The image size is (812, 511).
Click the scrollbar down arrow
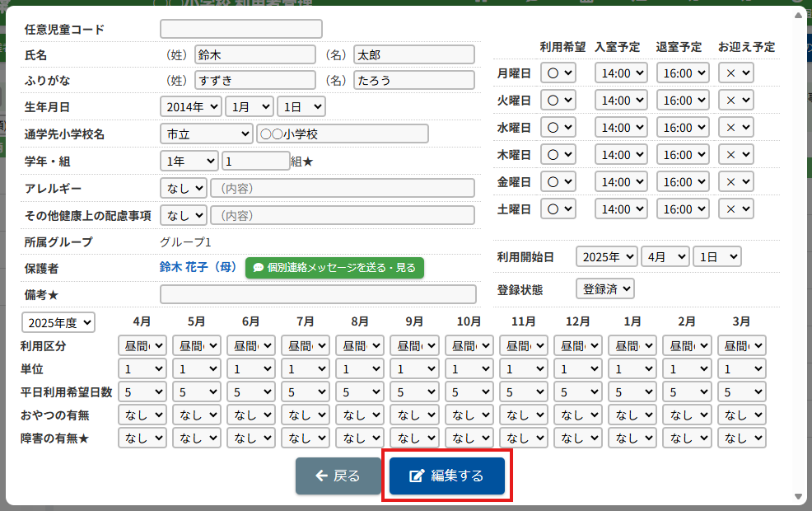pyautogui.click(x=797, y=496)
